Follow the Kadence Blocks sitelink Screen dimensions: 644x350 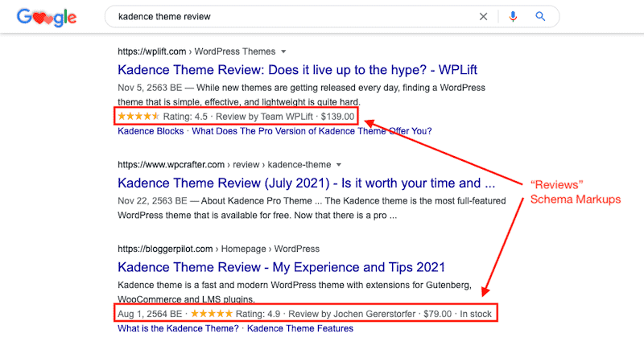[151, 131]
